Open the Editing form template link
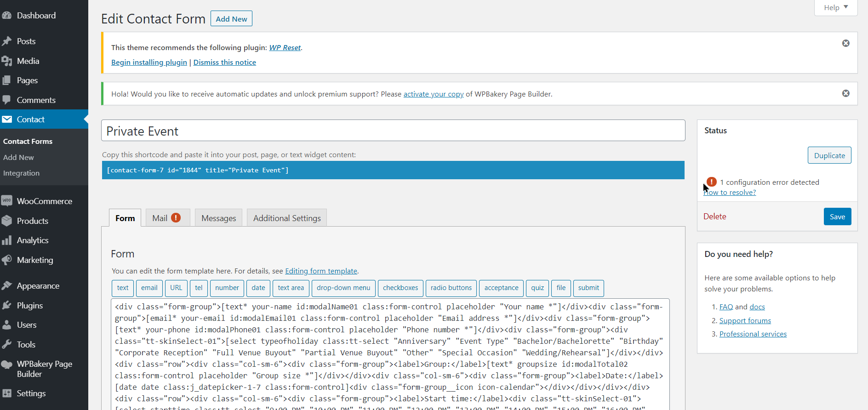868x410 pixels. [321, 271]
